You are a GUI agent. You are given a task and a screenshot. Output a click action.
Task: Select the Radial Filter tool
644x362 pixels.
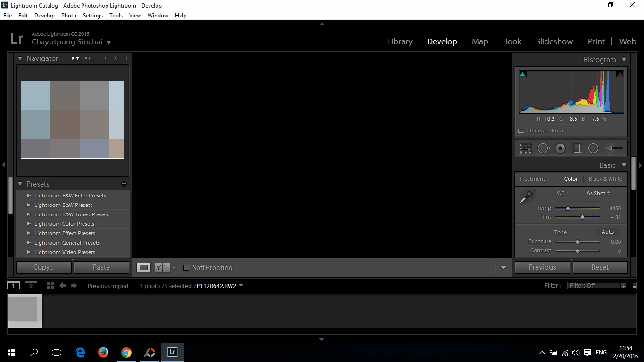point(593,148)
